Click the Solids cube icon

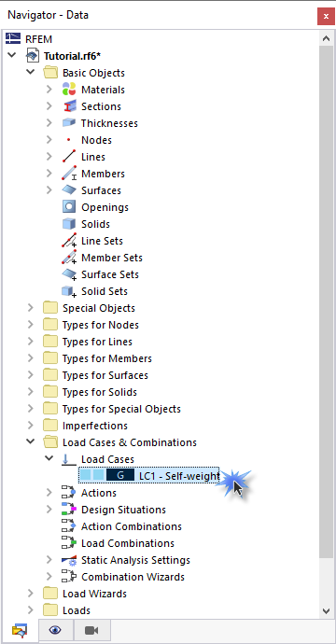click(x=69, y=224)
